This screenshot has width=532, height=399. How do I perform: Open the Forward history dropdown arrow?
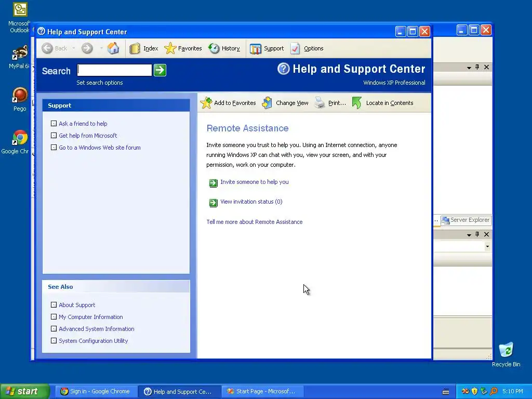coord(101,48)
